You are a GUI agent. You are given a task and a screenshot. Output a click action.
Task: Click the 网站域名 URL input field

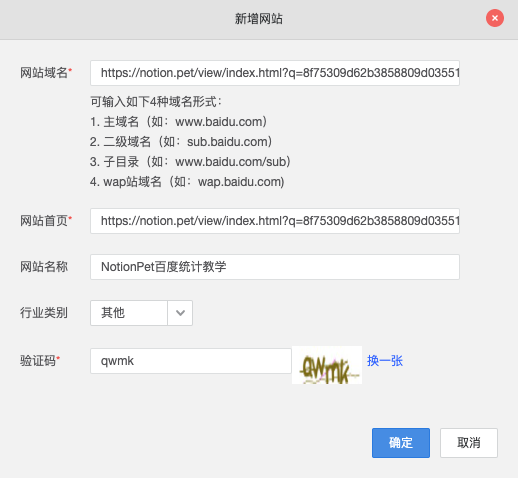click(x=275, y=73)
